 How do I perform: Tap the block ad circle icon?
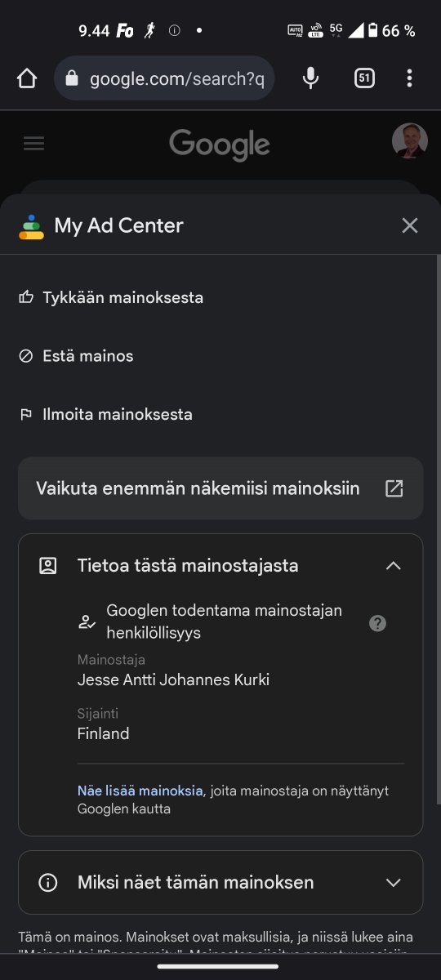pyautogui.click(x=25, y=356)
